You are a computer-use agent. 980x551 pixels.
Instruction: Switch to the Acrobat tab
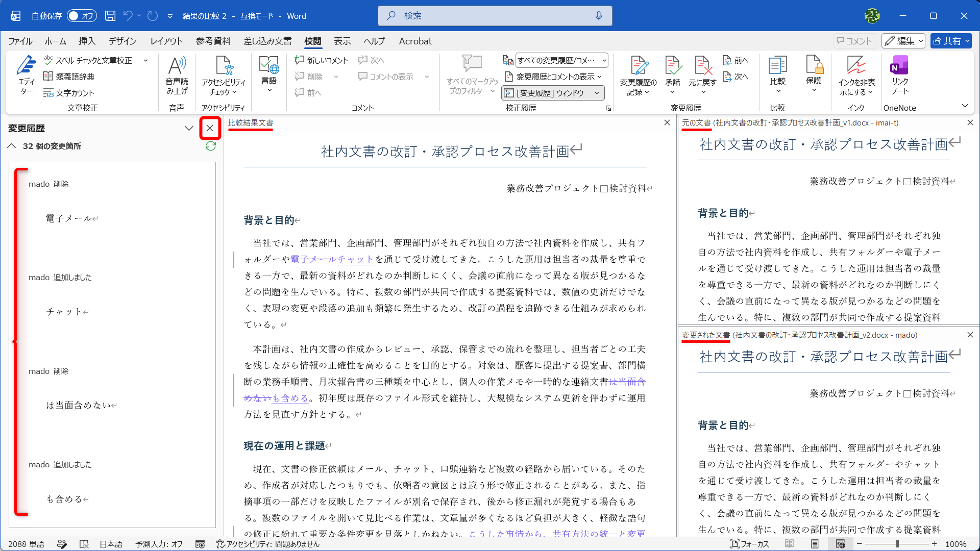pos(415,41)
